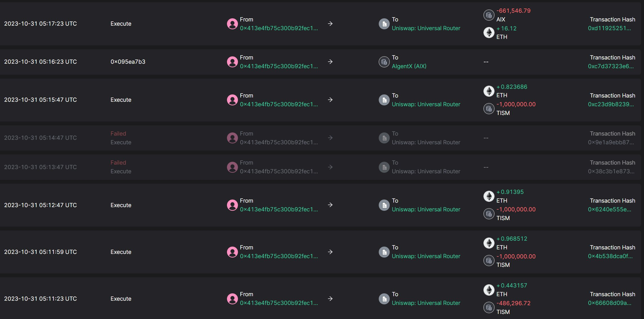
Task: Click the timestamp 2023-10-31 05:17:23 UTC
Action: pyautogui.click(x=41, y=24)
